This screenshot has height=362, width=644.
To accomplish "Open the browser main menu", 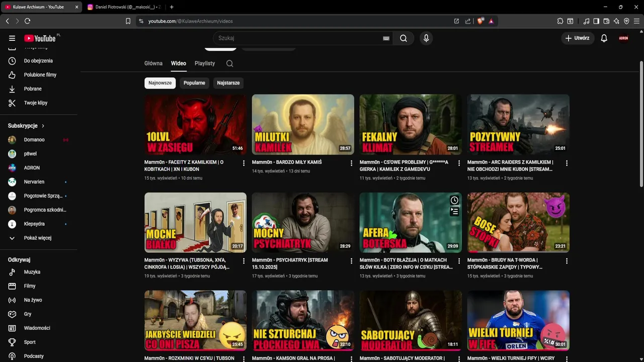I will [637, 21].
